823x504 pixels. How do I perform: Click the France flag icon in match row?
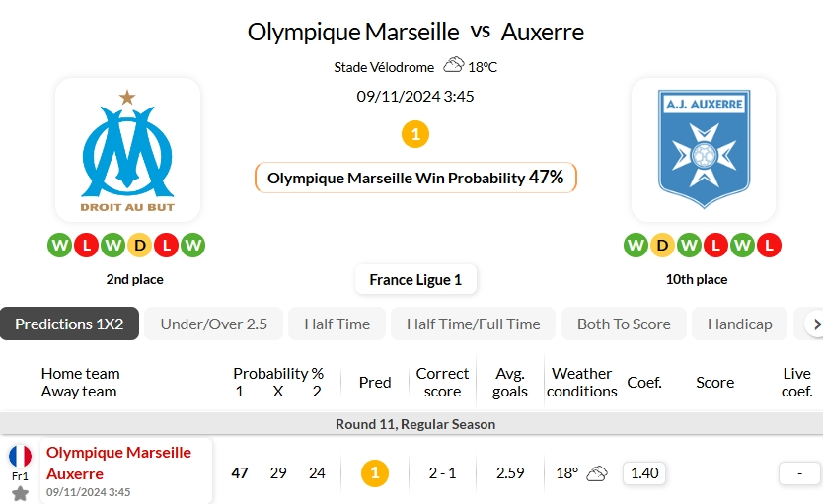[20, 457]
